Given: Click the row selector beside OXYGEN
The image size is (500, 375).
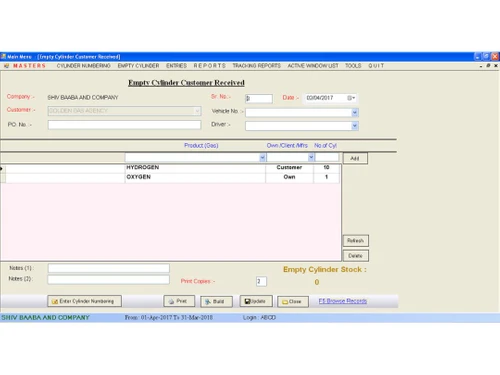Looking at the screenshot, I should pos(3,178).
